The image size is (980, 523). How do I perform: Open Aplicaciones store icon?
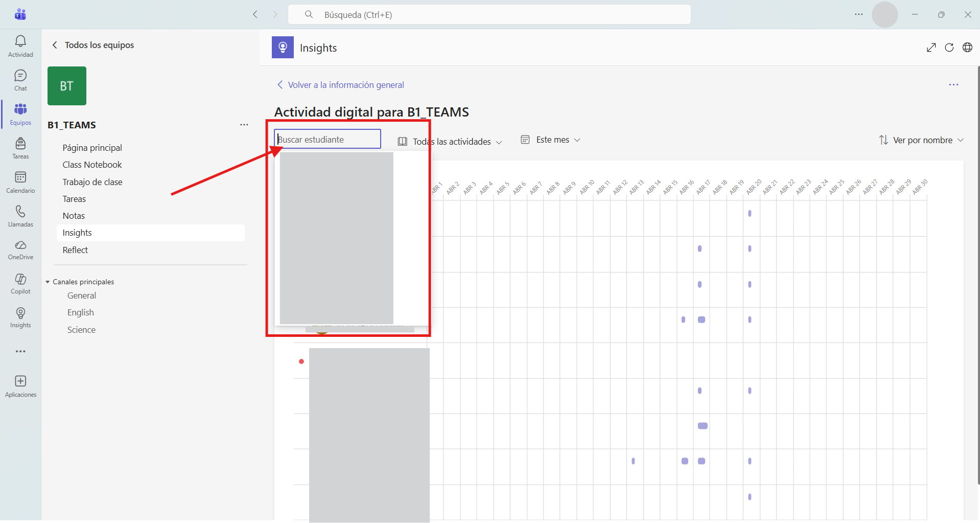tap(20, 386)
